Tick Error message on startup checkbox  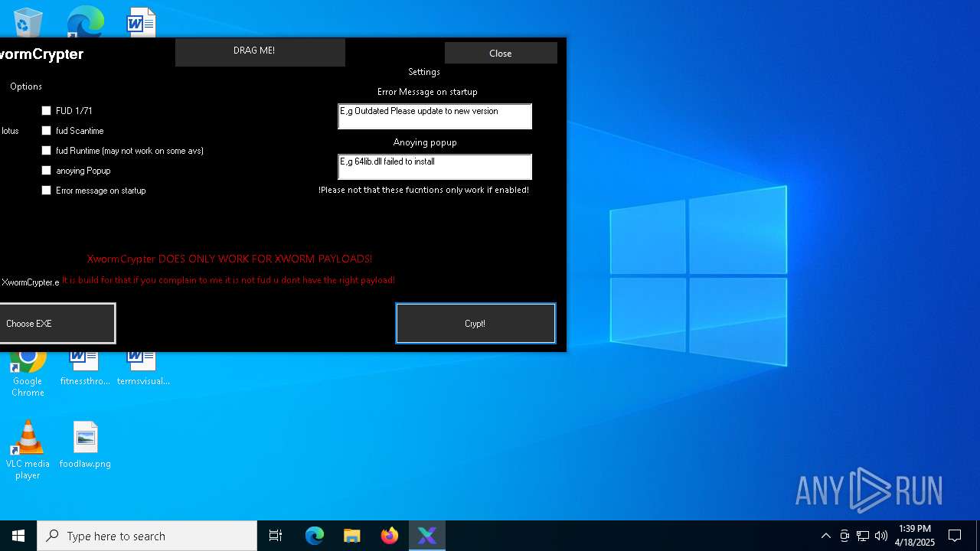click(46, 191)
